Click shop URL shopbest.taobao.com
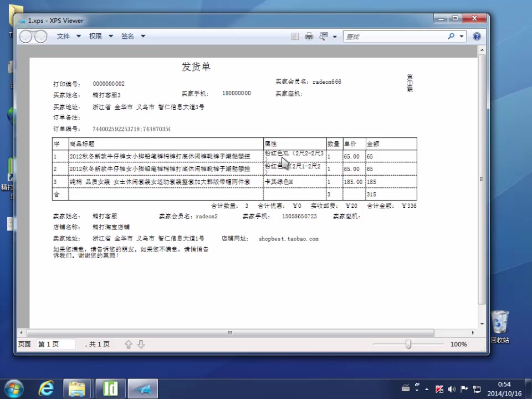The width and height of the screenshot is (532, 399). (x=289, y=239)
